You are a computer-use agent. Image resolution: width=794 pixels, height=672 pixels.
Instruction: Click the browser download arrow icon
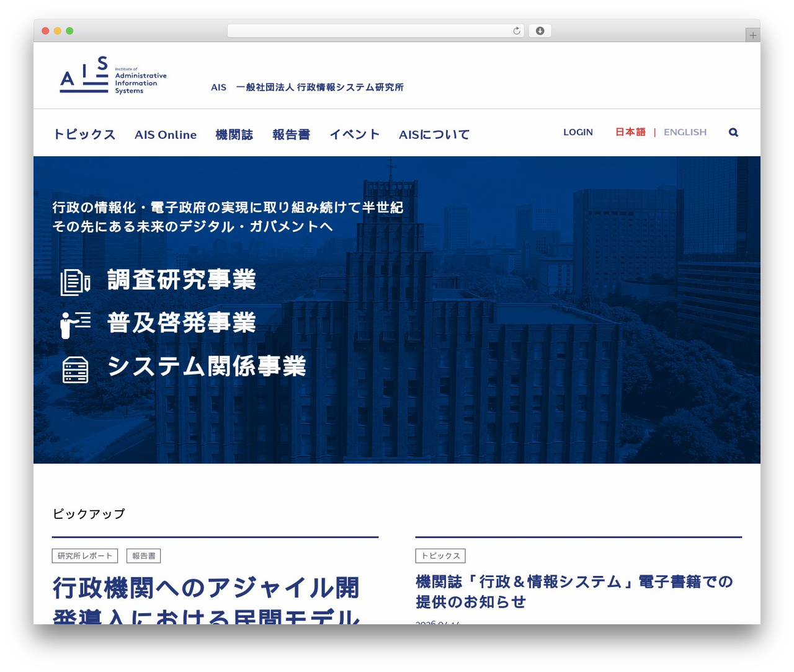click(x=540, y=31)
